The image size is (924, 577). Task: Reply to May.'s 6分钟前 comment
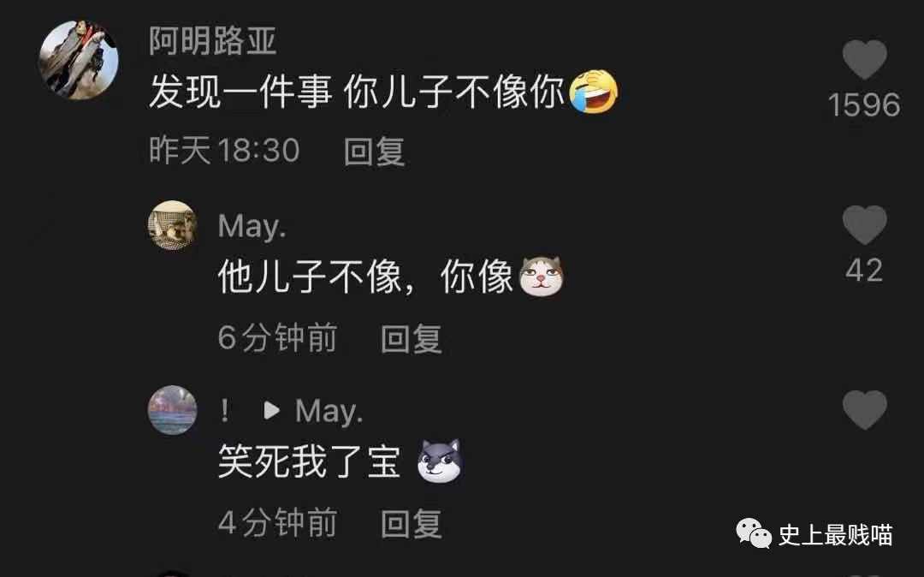coord(412,338)
